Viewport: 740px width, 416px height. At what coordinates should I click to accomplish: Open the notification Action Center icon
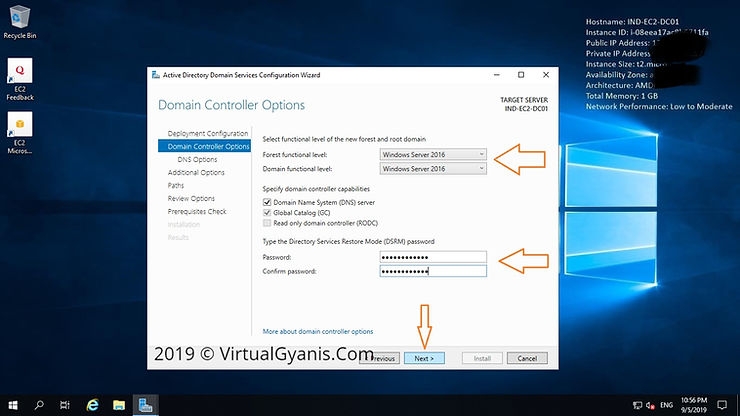[722, 405]
